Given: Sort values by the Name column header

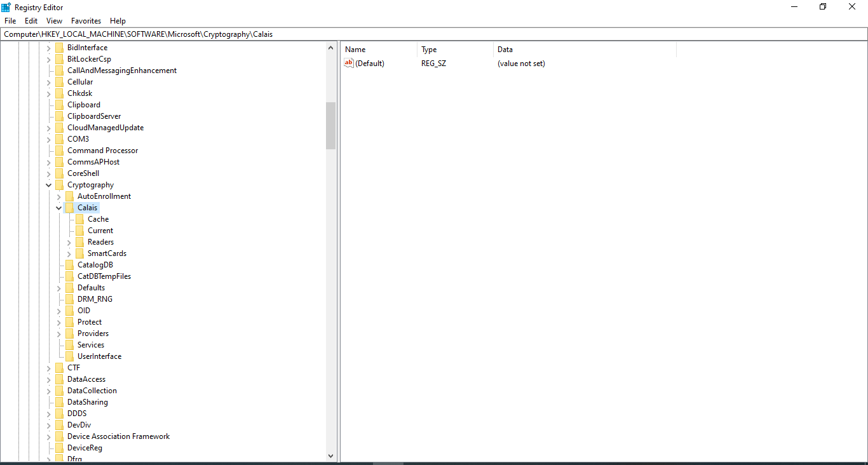Looking at the screenshot, I should click(379, 50).
